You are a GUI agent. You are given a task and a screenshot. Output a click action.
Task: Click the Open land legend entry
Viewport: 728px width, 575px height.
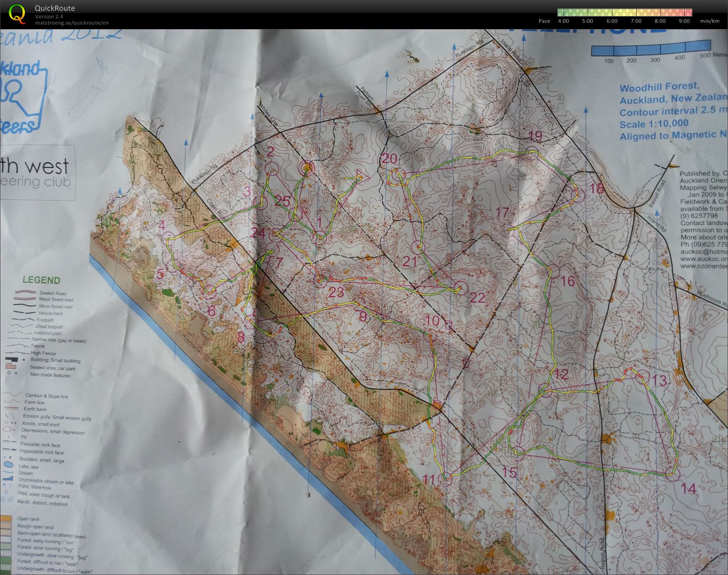click(x=28, y=519)
